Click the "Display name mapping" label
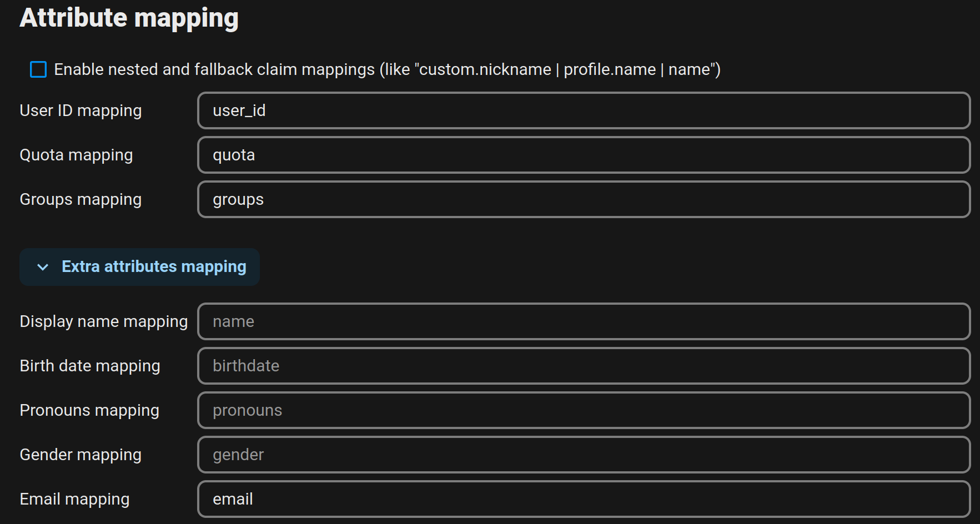The width and height of the screenshot is (980, 524). [x=103, y=321]
